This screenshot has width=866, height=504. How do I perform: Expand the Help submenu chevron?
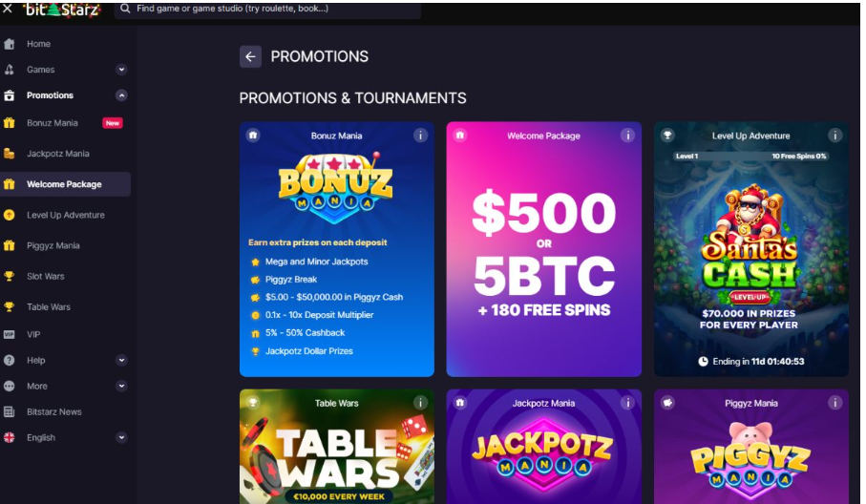tap(121, 361)
